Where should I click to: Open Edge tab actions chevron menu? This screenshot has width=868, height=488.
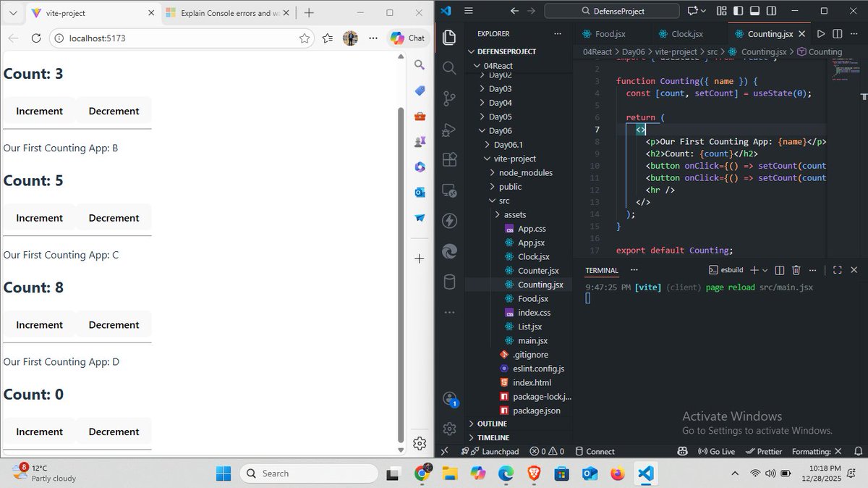pos(13,13)
